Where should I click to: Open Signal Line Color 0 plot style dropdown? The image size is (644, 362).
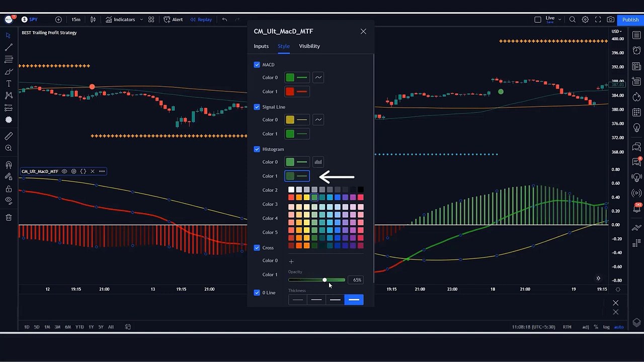(x=318, y=120)
